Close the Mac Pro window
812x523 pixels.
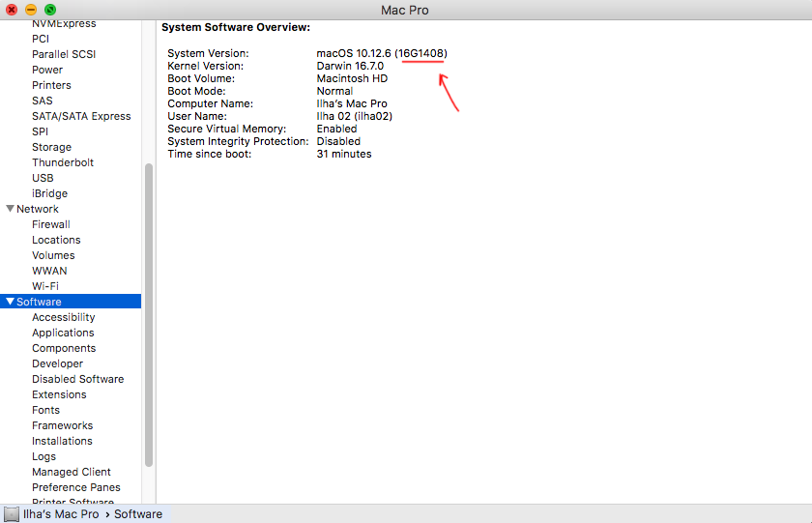coord(12,10)
